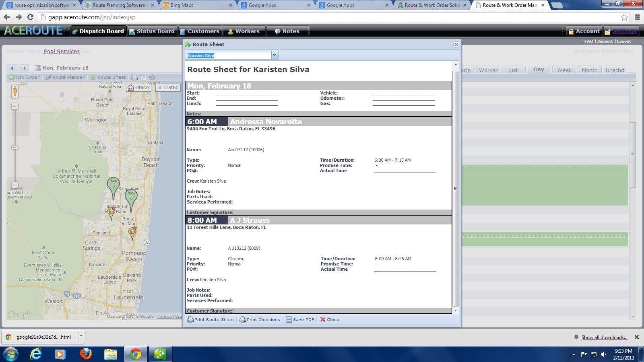Open the Bing Maps browser tab
The height and width of the screenshot is (362, 644).
[198, 5]
